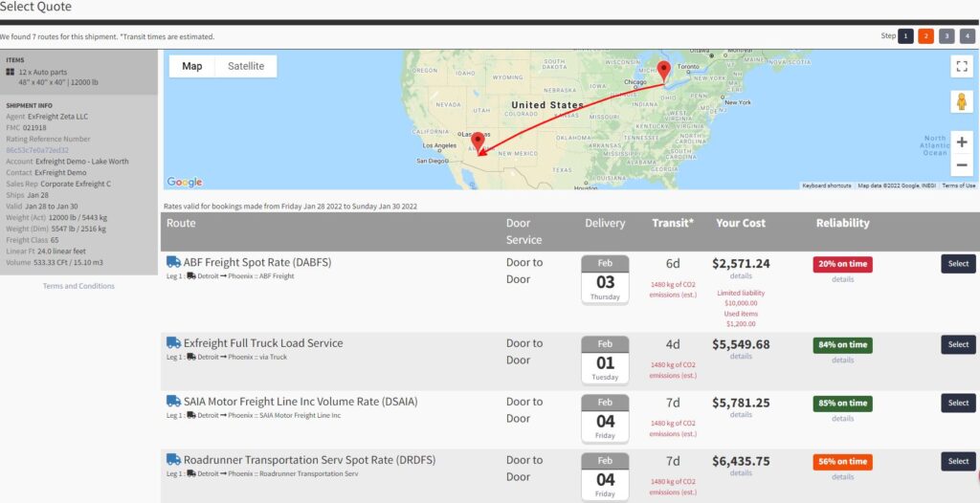Viewport: 980px width, 503px height.
Task: Click the Exfreight Full Truck Load Service title
Action: pos(263,343)
